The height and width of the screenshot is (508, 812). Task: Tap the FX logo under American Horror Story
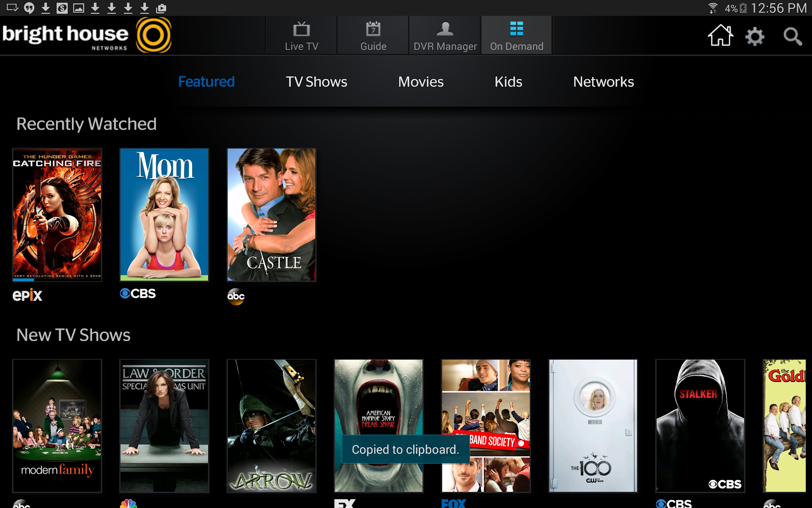345,503
